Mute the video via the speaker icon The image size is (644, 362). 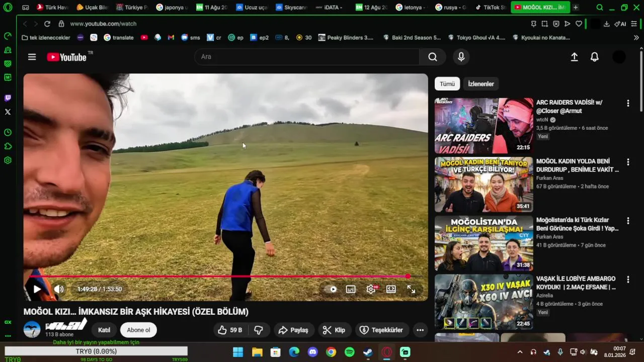tap(59, 289)
